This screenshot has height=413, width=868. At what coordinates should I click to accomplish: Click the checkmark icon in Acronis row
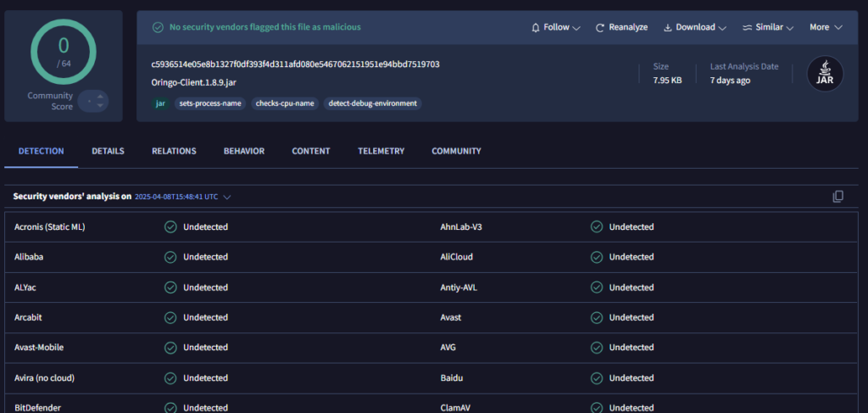pyautogui.click(x=170, y=226)
